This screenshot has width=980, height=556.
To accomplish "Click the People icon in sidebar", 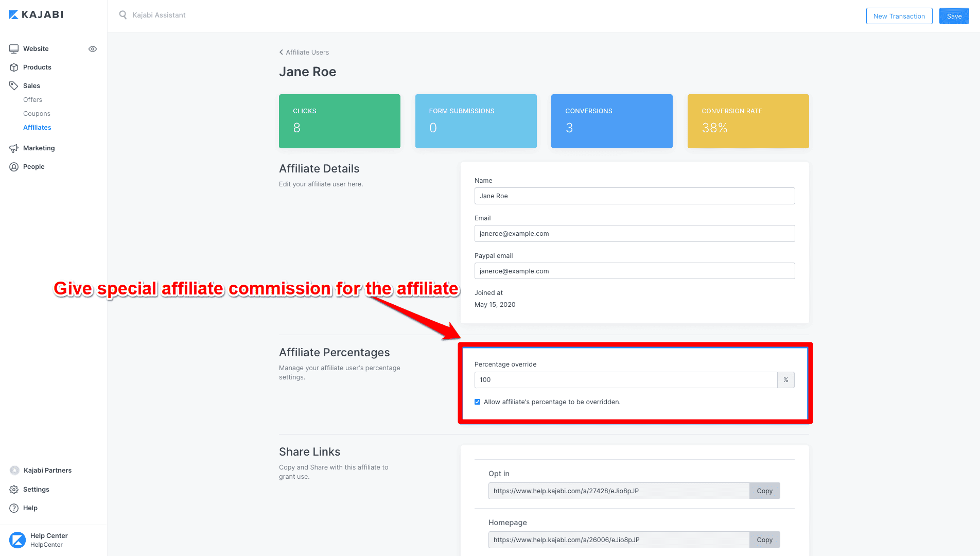I will pos(13,166).
